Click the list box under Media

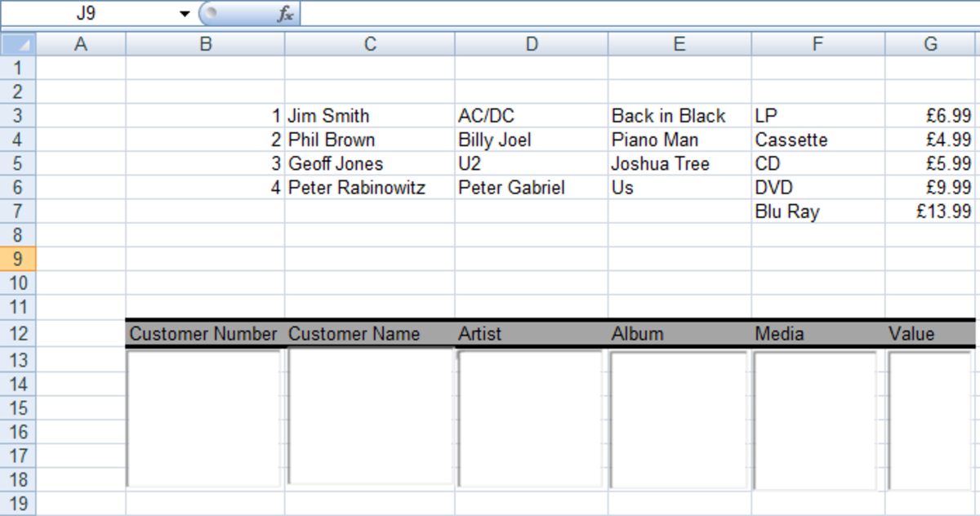click(816, 420)
